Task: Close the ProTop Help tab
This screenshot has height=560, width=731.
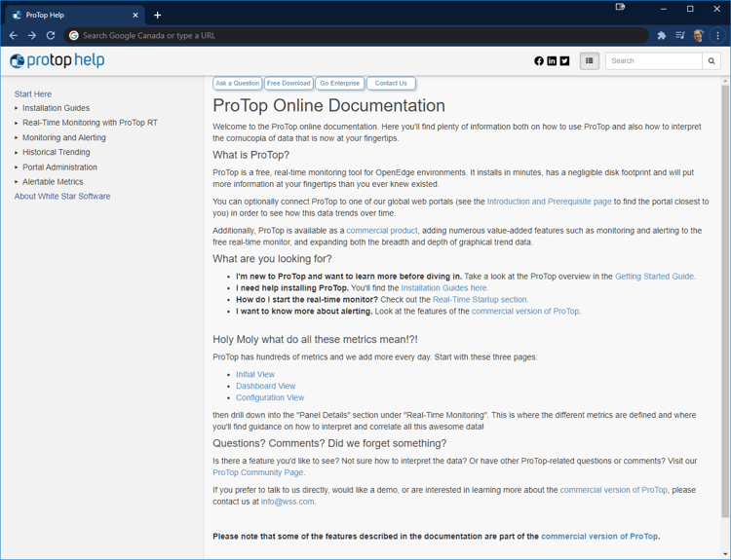Action: click(x=135, y=16)
